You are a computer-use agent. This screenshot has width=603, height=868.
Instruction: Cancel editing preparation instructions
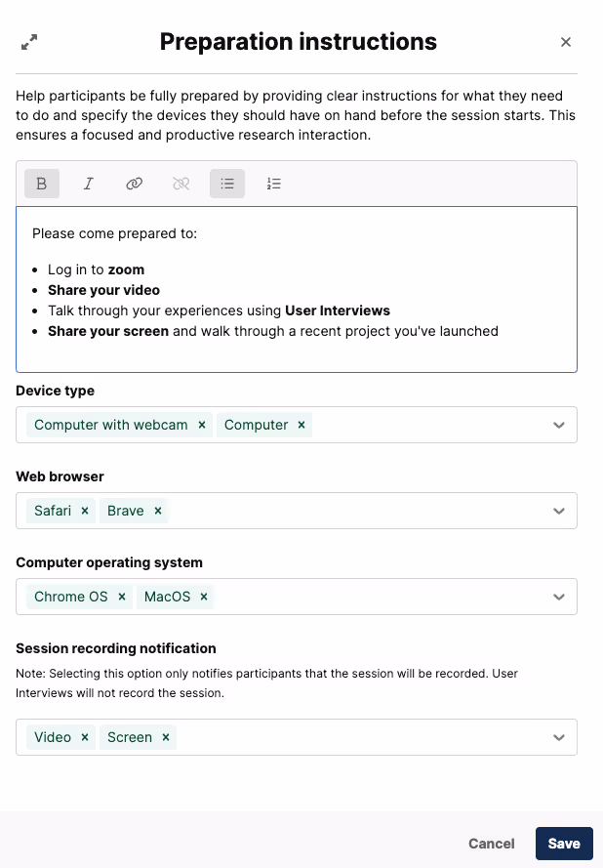tap(492, 844)
